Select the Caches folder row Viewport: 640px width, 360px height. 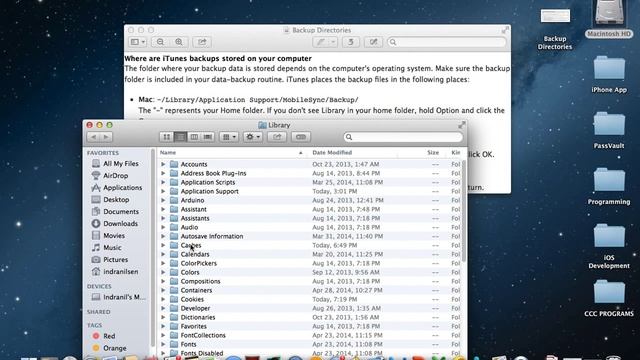(x=310, y=245)
